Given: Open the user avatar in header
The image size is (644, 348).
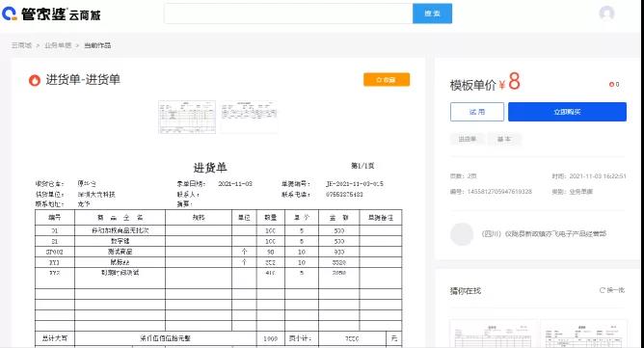Looking at the screenshot, I should [x=606, y=13].
